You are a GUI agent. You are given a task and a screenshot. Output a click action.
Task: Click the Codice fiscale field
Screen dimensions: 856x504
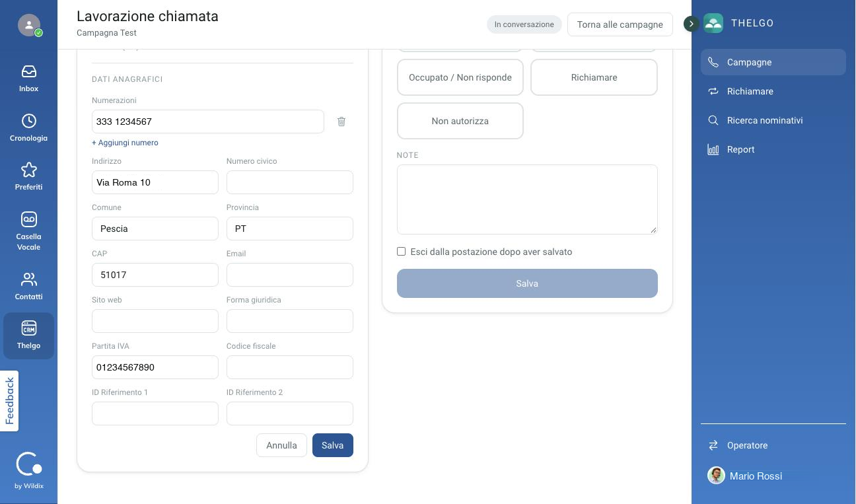290,367
